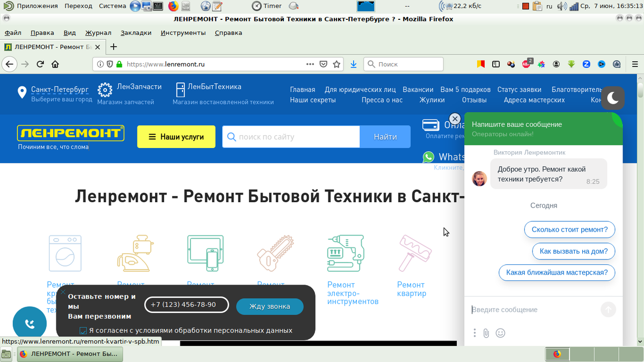This screenshot has height=362, width=644.
Task: Open the Adblock extension icon with badge
Action: tap(526, 64)
